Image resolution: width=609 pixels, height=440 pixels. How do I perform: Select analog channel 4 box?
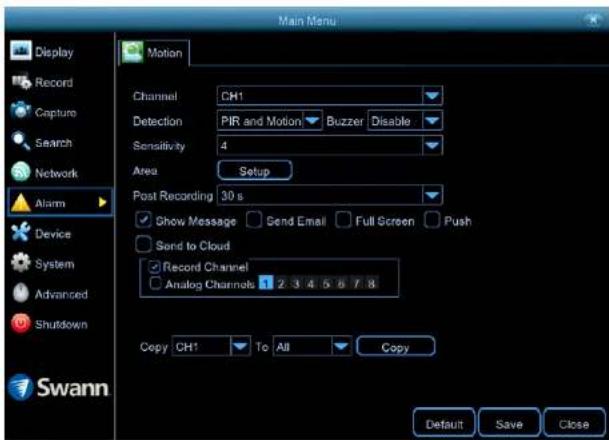point(311,283)
